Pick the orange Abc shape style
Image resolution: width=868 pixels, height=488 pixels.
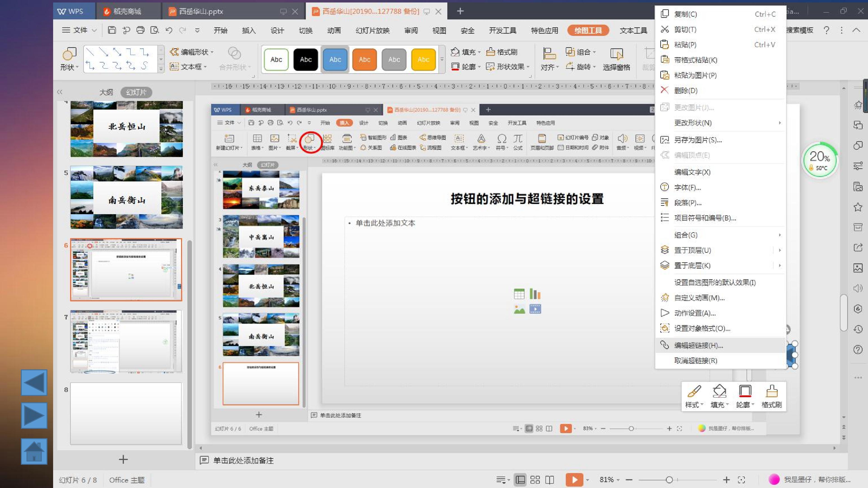pos(364,60)
